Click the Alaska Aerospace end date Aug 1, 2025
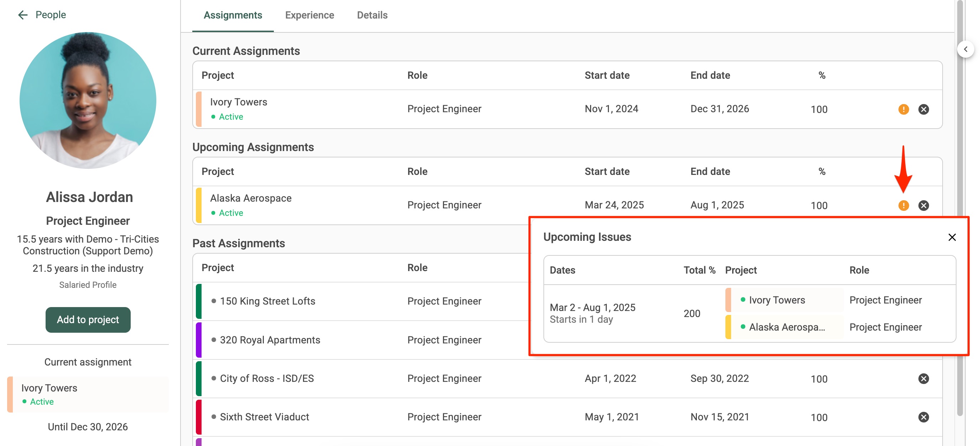The height and width of the screenshot is (446, 980). tap(717, 205)
